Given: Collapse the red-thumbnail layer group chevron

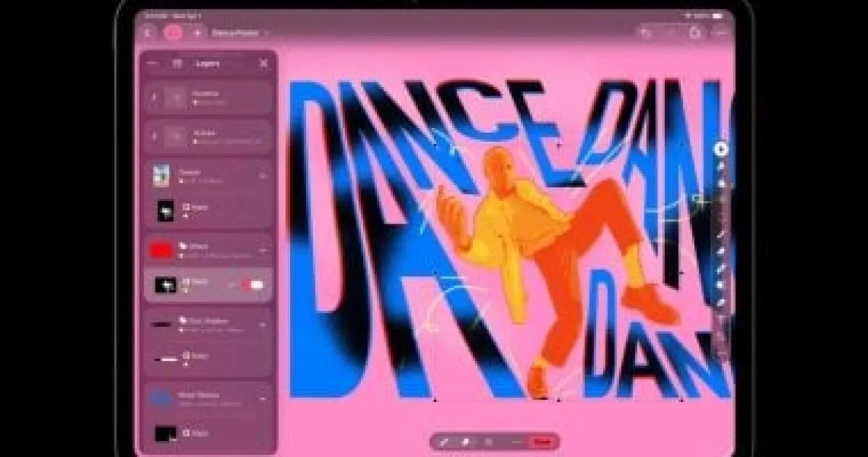Looking at the screenshot, I should pos(263,250).
